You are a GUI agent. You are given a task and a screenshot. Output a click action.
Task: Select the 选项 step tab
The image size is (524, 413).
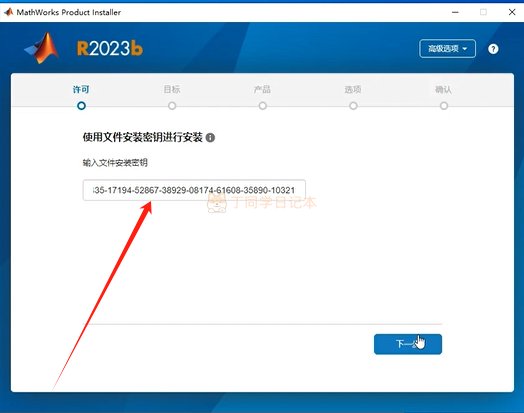pos(353,89)
